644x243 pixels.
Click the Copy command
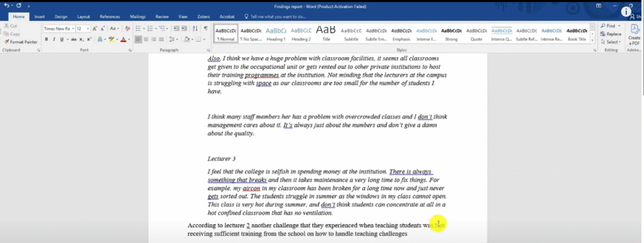coord(11,34)
